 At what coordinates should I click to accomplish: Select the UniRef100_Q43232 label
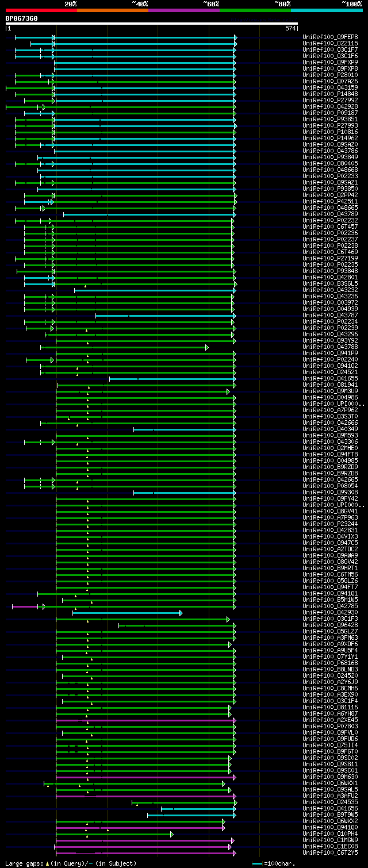(329, 290)
